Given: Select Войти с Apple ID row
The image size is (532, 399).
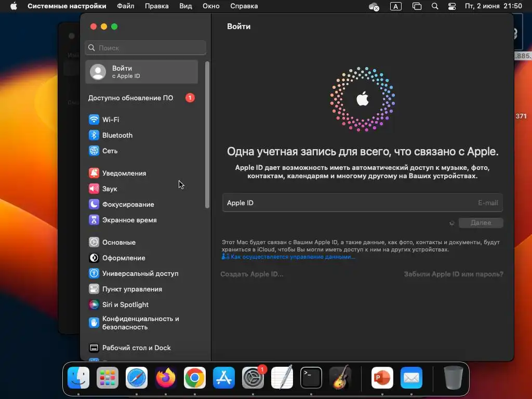Looking at the screenshot, I should click(x=141, y=72).
